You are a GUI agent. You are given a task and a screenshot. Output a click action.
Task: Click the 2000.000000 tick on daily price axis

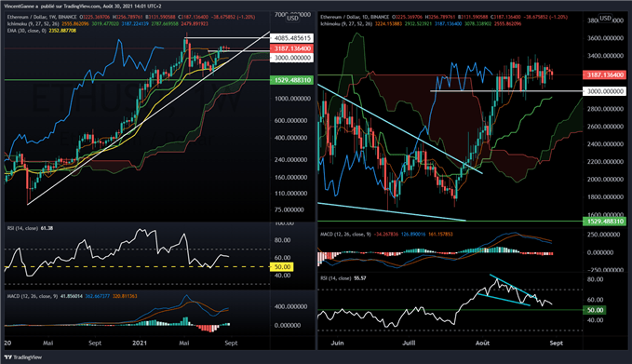pos(605,180)
